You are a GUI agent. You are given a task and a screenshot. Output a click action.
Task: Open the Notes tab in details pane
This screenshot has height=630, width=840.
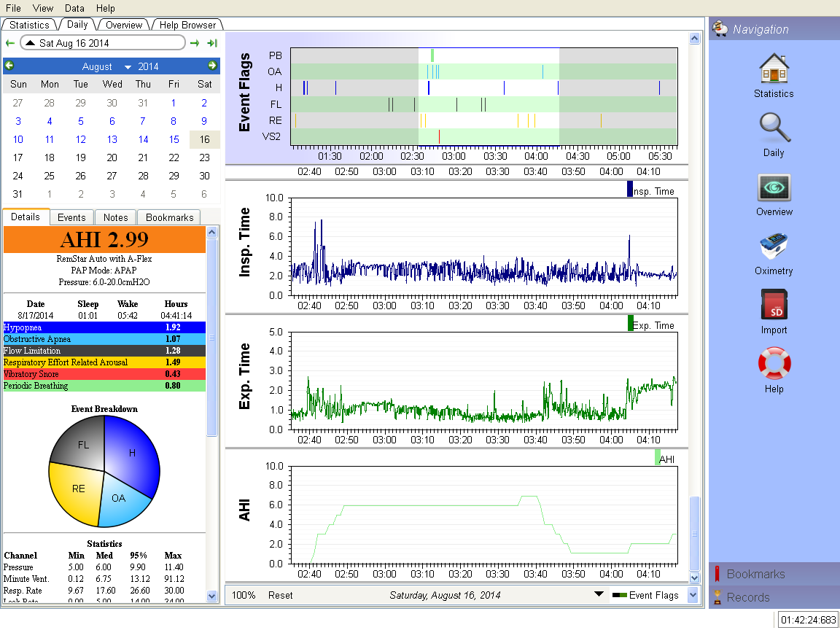click(x=116, y=217)
